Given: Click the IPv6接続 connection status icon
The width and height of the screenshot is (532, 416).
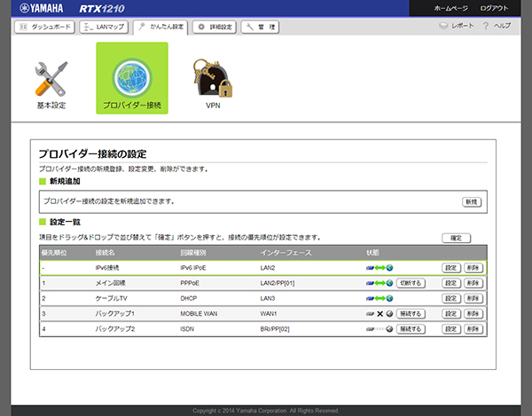Looking at the screenshot, I should 381,267.
